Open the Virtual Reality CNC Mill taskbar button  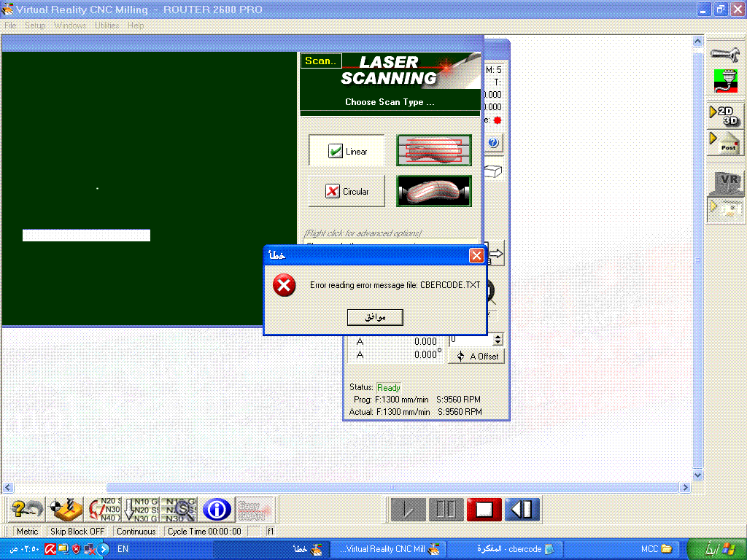(389, 549)
